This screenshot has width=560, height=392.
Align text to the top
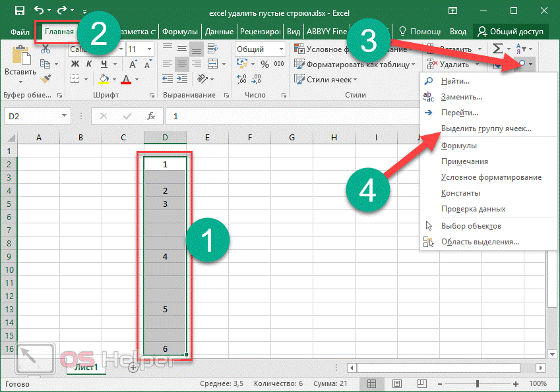[x=167, y=49]
